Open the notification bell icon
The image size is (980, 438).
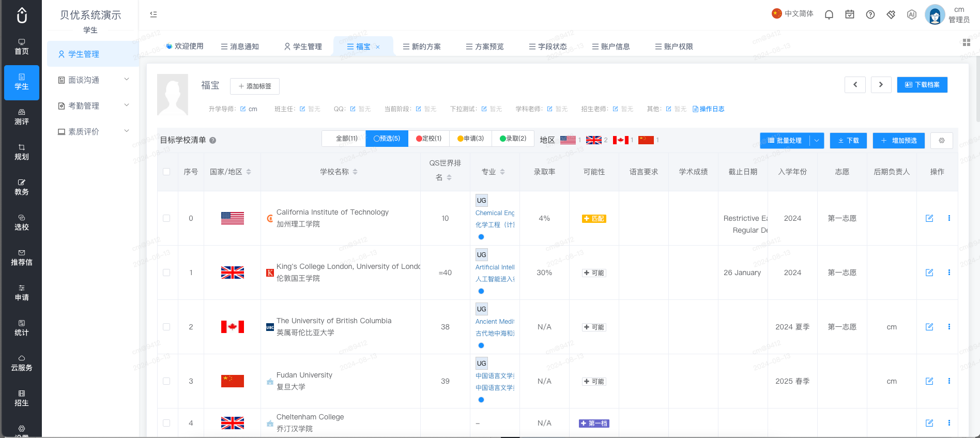[x=829, y=14]
